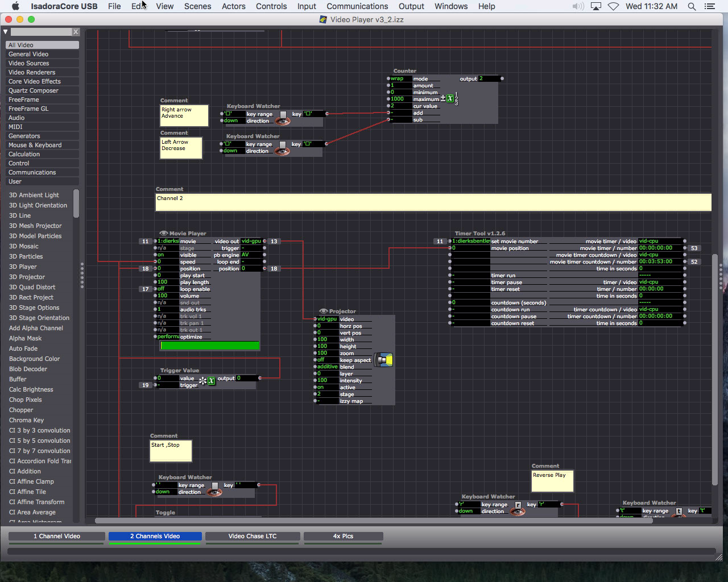Click the Projector actor projector icon

(384, 360)
